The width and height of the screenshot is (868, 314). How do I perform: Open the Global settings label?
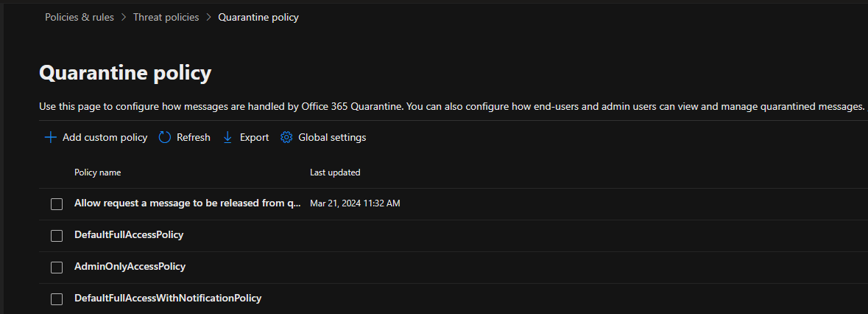332,137
